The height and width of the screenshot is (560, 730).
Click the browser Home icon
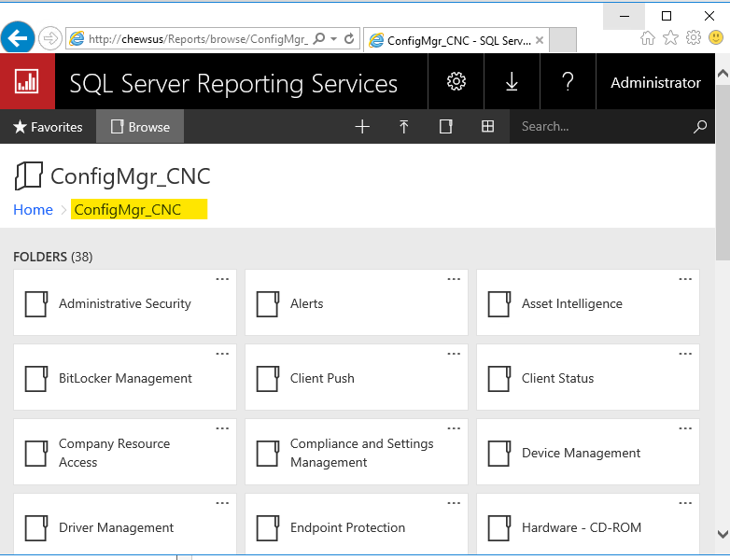pyautogui.click(x=647, y=37)
